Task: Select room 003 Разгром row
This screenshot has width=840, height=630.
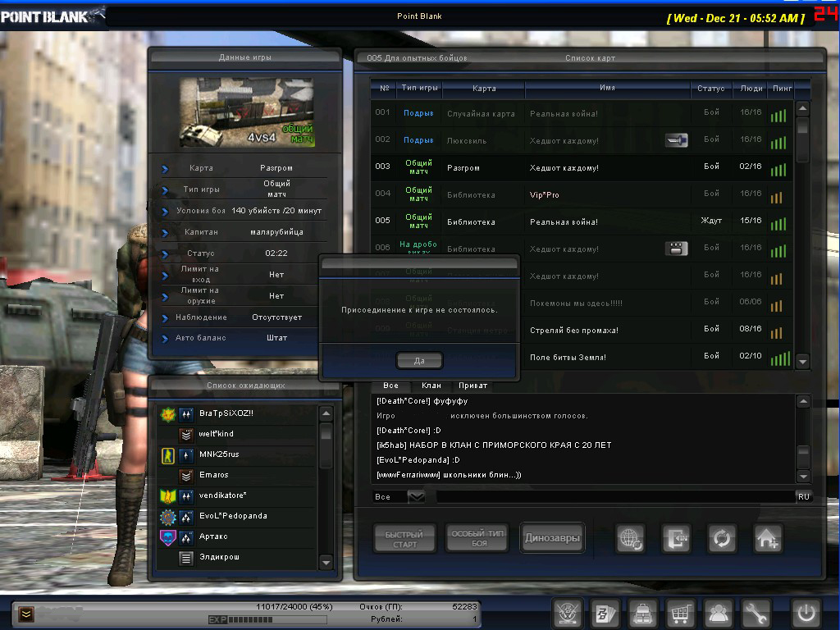Action: pos(582,167)
